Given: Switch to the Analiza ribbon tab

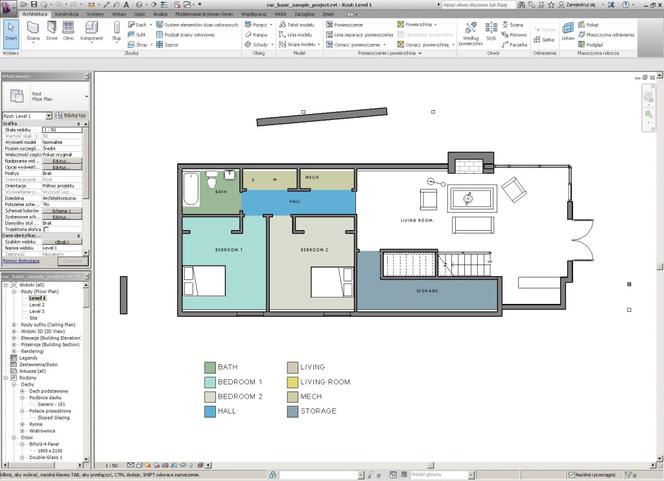Looking at the screenshot, I should click(x=160, y=14).
